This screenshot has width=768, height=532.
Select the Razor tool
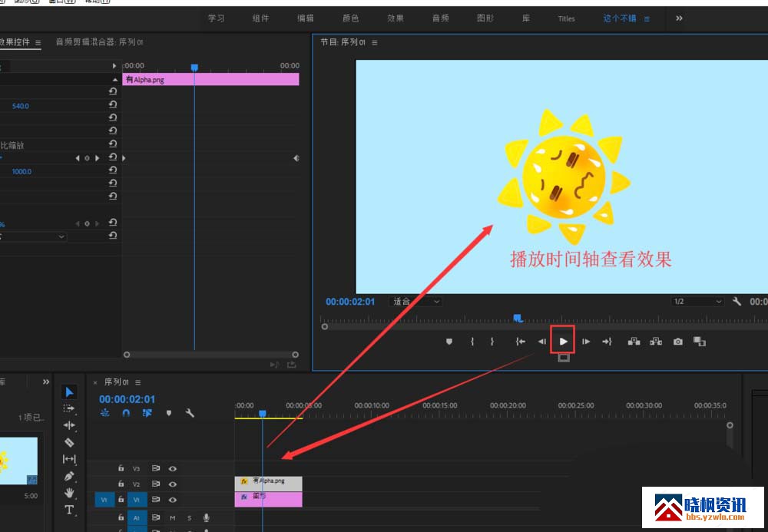point(69,442)
